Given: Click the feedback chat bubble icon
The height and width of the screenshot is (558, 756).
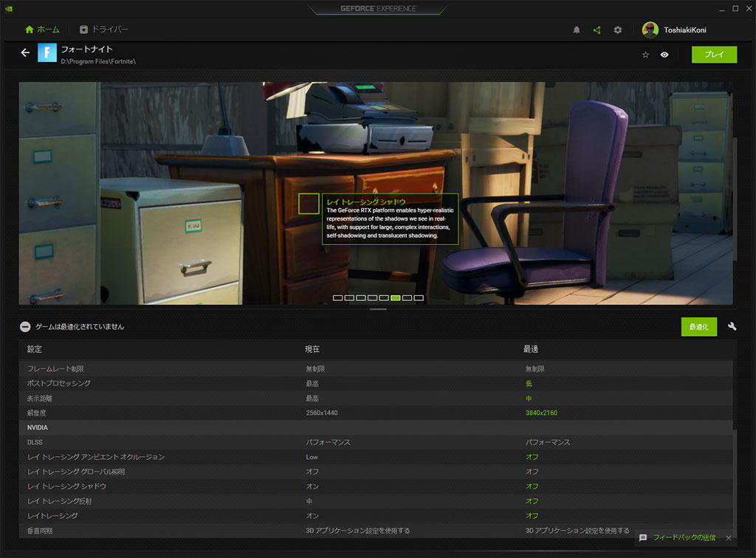Looking at the screenshot, I should 643,538.
